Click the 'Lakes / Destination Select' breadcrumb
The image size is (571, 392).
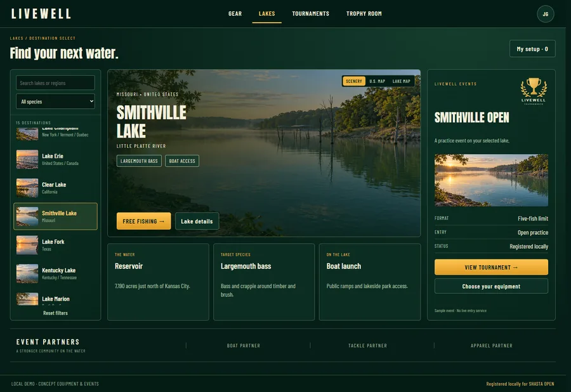click(x=43, y=38)
